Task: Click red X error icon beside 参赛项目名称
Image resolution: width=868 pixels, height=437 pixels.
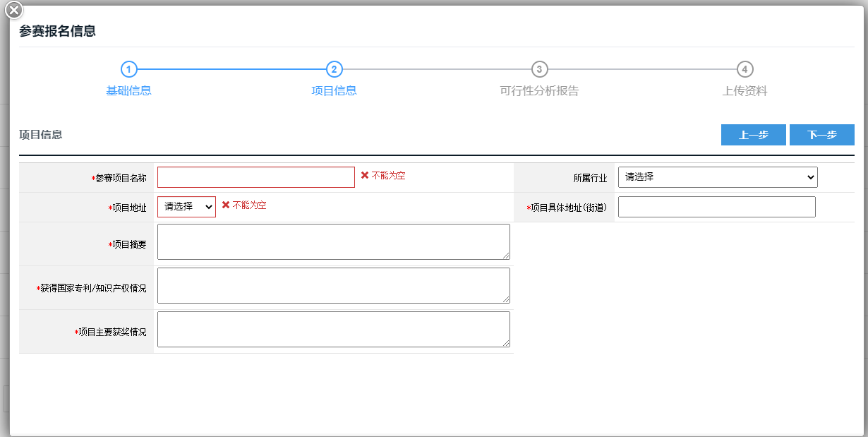Action: [365, 175]
